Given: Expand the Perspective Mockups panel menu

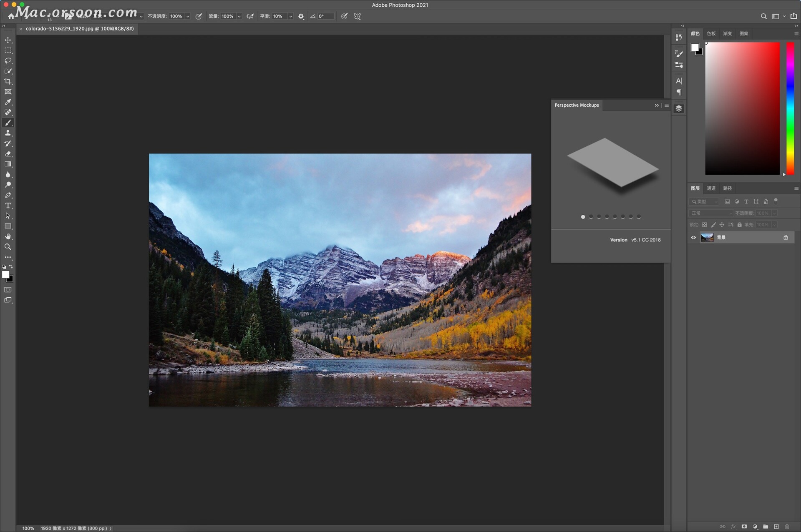Looking at the screenshot, I should [x=666, y=105].
